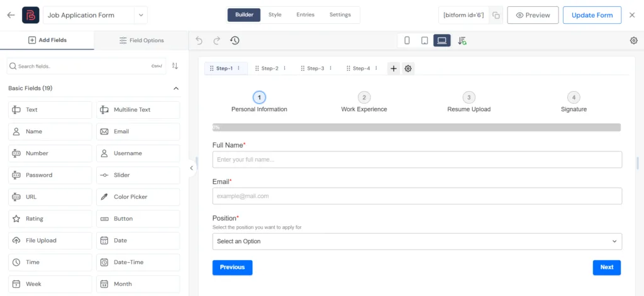The height and width of the screenshot is (296, 644).
Task: Collapse the left sidebar panel arrow
Action: (x=191, y=168)
